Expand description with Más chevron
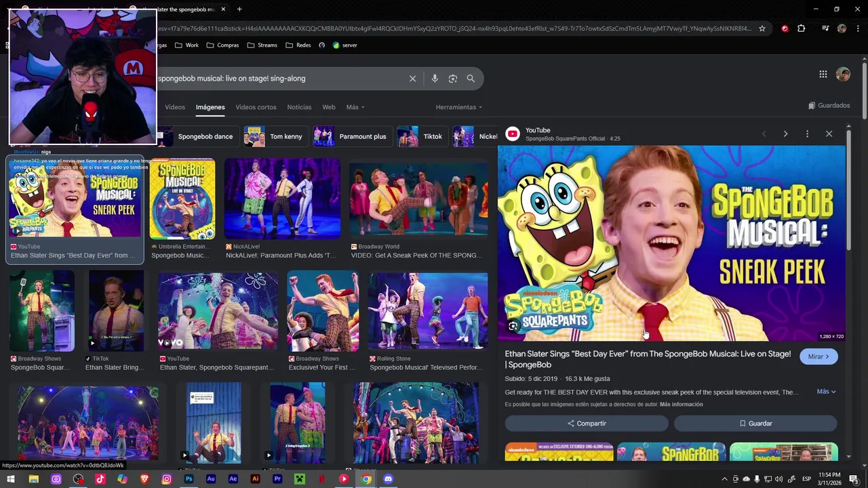 [826, 392]
